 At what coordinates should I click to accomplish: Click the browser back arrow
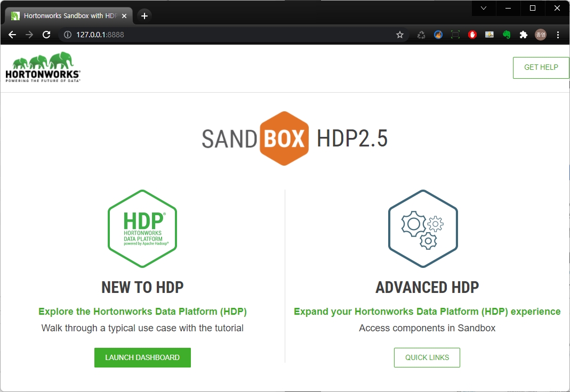12,35
